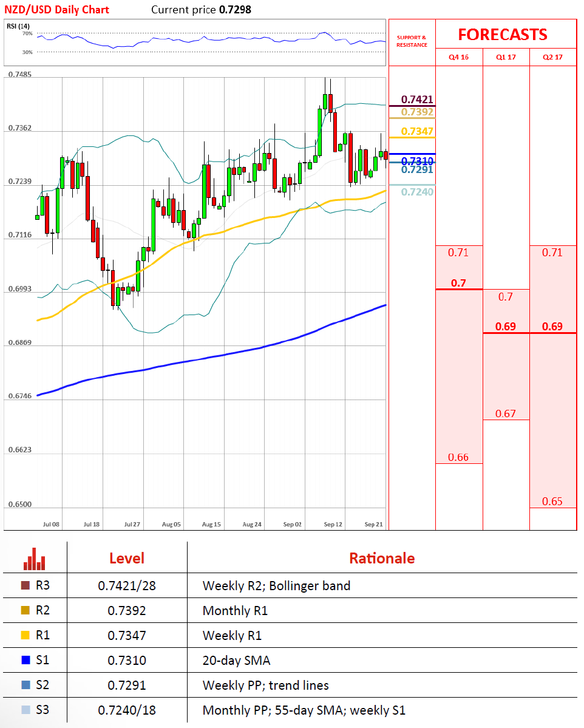Click the Sep 12 date label

333,524
